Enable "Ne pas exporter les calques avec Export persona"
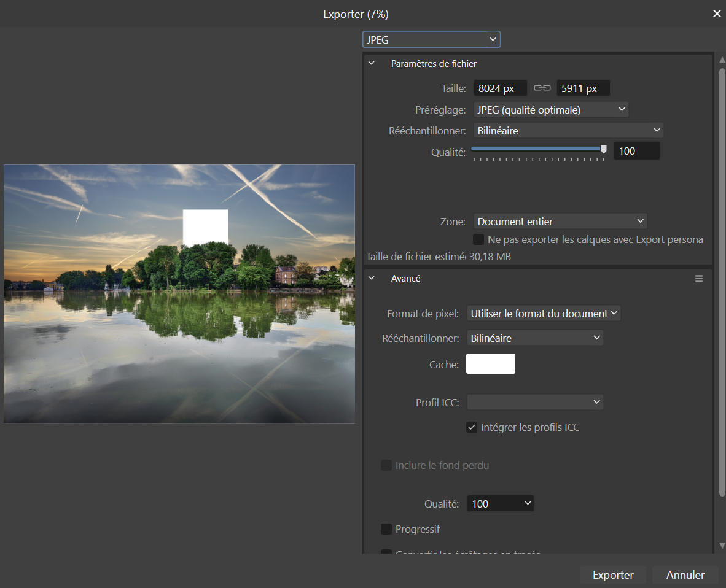The image size is (726, 588). point(477,239)
